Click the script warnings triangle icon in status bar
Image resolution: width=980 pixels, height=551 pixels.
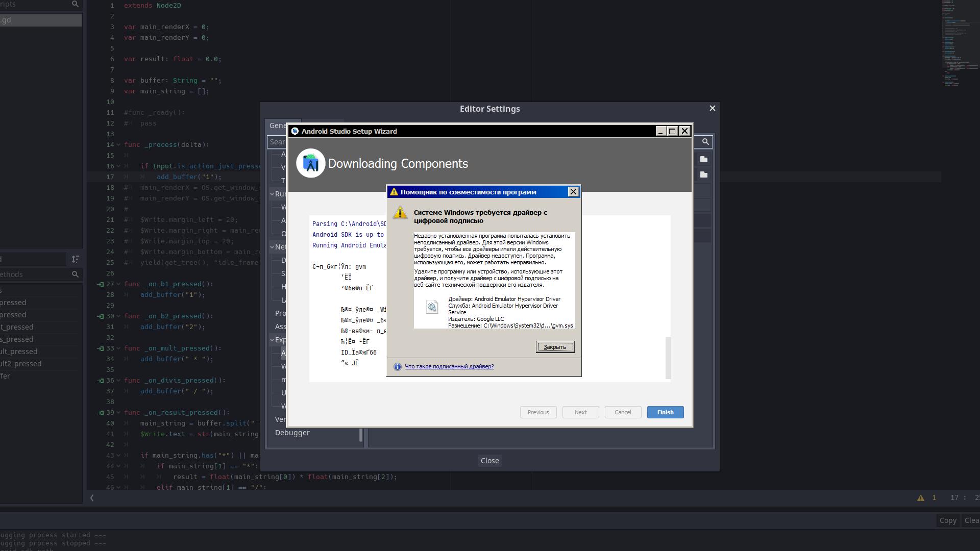(x=921, y=498)
